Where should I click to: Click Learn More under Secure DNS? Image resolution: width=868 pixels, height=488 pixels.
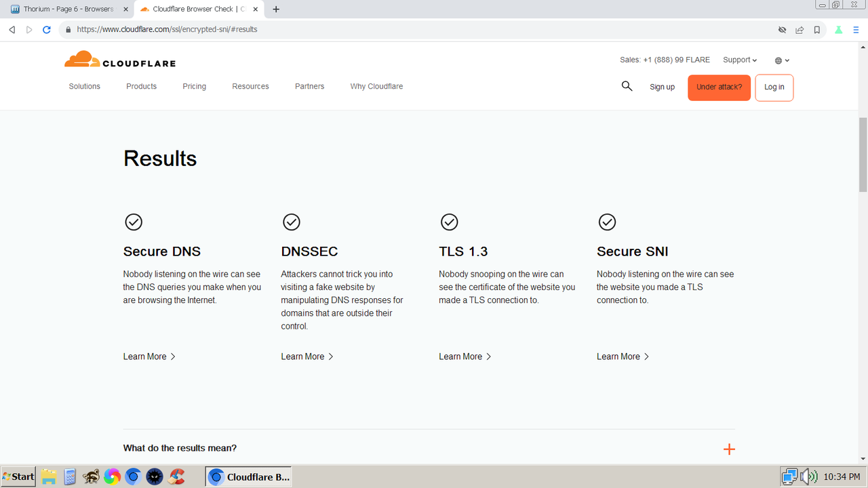click(x=149, y=357)
